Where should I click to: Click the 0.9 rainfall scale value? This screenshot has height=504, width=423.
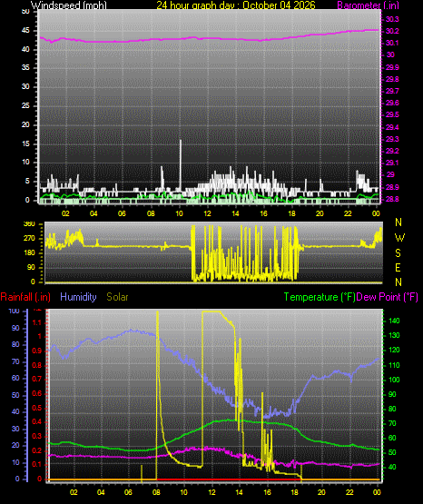pos(37,351)
